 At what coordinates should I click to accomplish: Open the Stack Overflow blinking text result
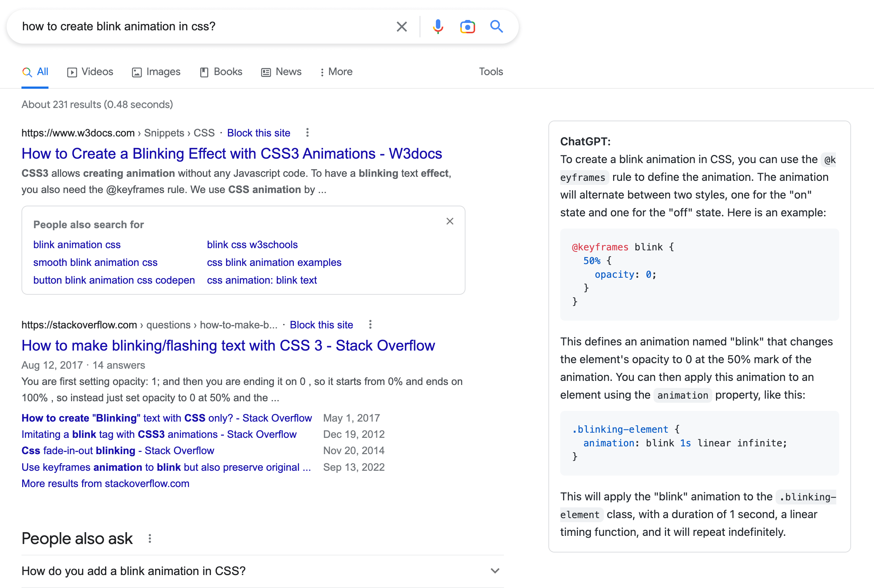228,345
